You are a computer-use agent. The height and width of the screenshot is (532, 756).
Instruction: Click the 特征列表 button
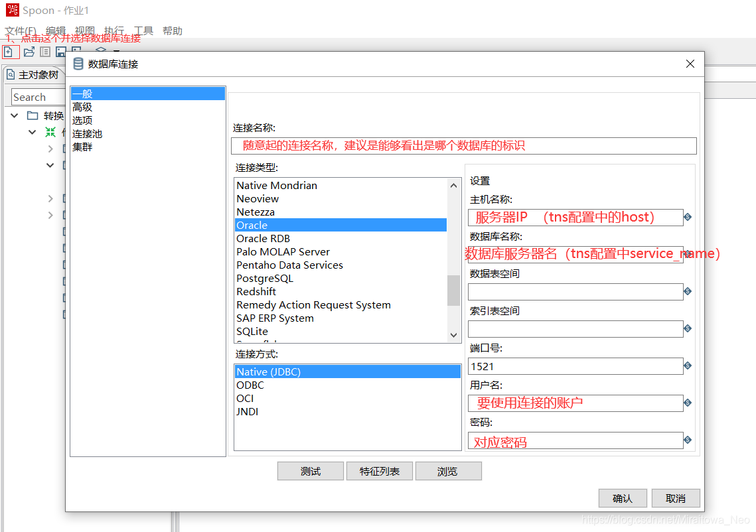click(x=380, y=471)
